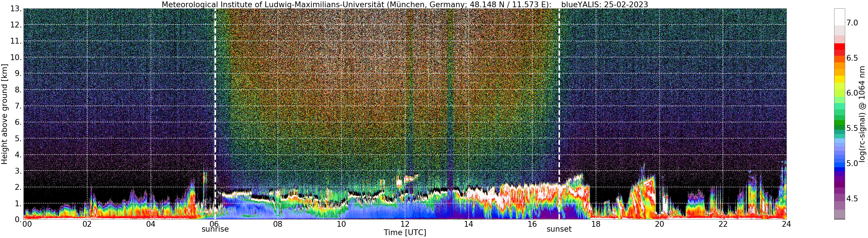This screenshot has height=238, width=868.
Task: Click the y-axis tick label 5.
Action: click(x=18, y=138)
